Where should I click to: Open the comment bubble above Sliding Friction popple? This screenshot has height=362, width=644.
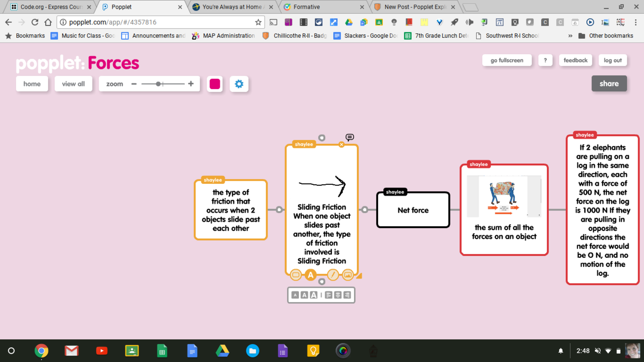tap(350, 137)
